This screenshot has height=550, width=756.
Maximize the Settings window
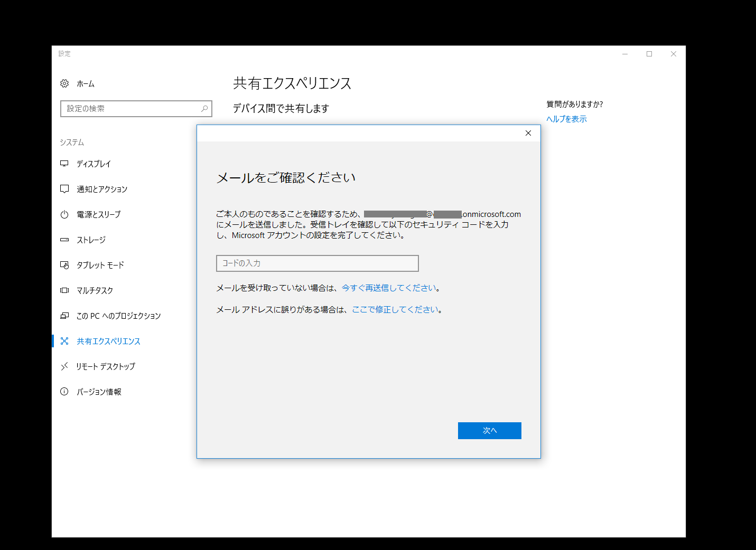649,54
